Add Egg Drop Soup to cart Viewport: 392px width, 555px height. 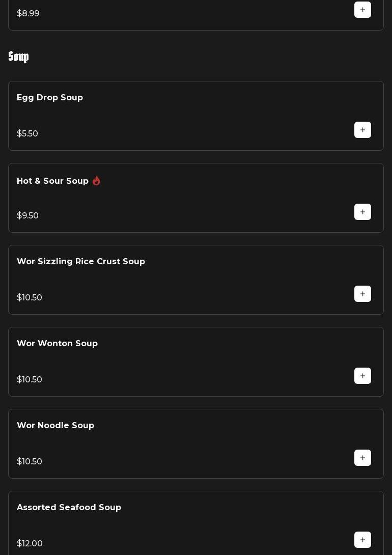[362, 130]
